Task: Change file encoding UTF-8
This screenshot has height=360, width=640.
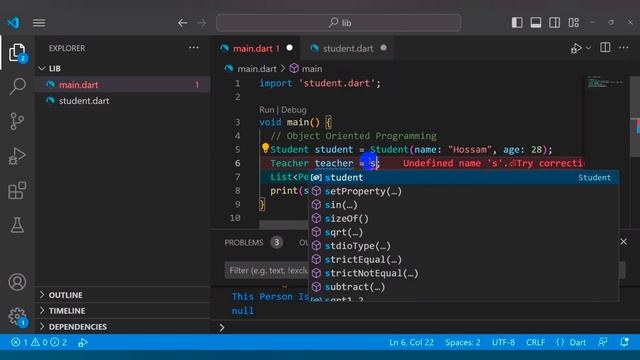Action: 503,342
